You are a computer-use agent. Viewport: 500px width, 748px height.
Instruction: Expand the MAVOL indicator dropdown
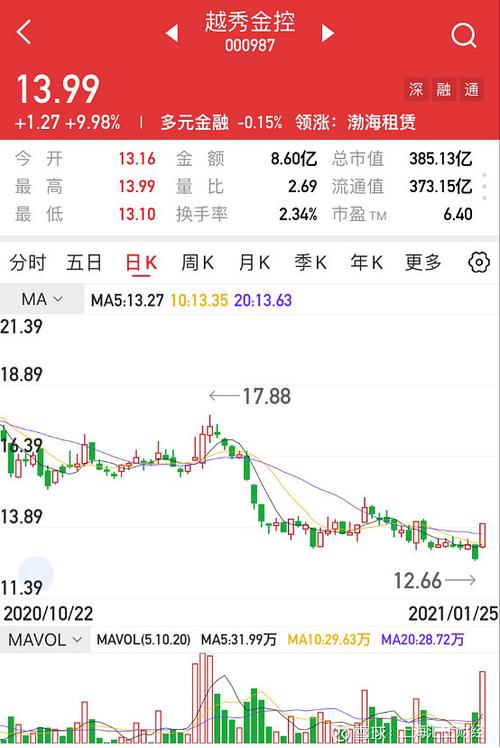click(x=45, y=640)
